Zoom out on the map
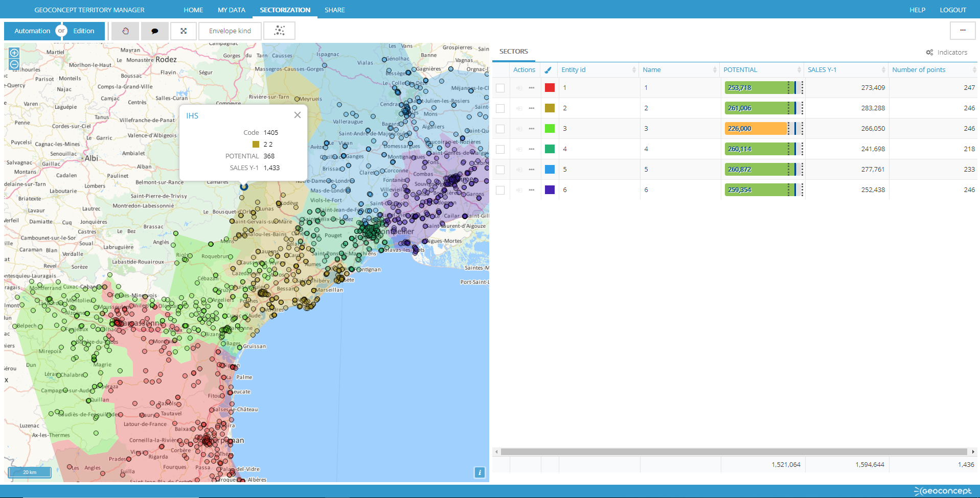This screenshot has height=498, width=980. coord(14,65)
